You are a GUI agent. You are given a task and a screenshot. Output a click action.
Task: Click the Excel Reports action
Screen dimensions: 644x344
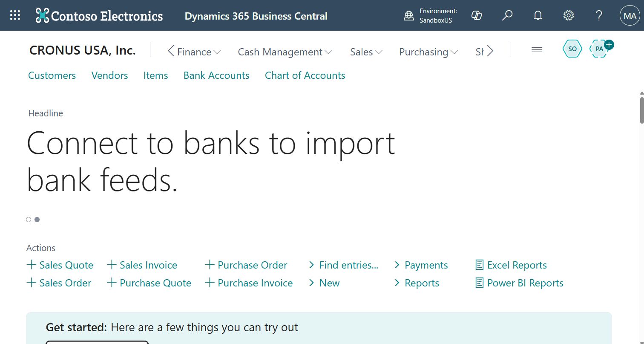[511, 265]
